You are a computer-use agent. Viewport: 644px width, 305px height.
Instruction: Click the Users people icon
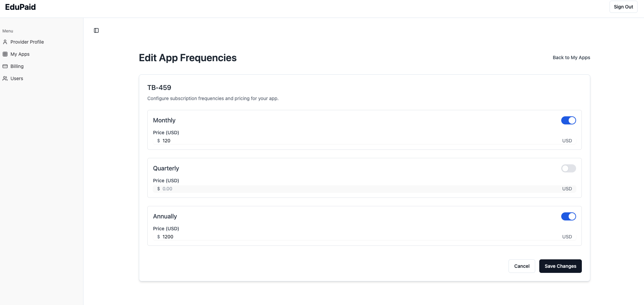(x=5, y=78)
